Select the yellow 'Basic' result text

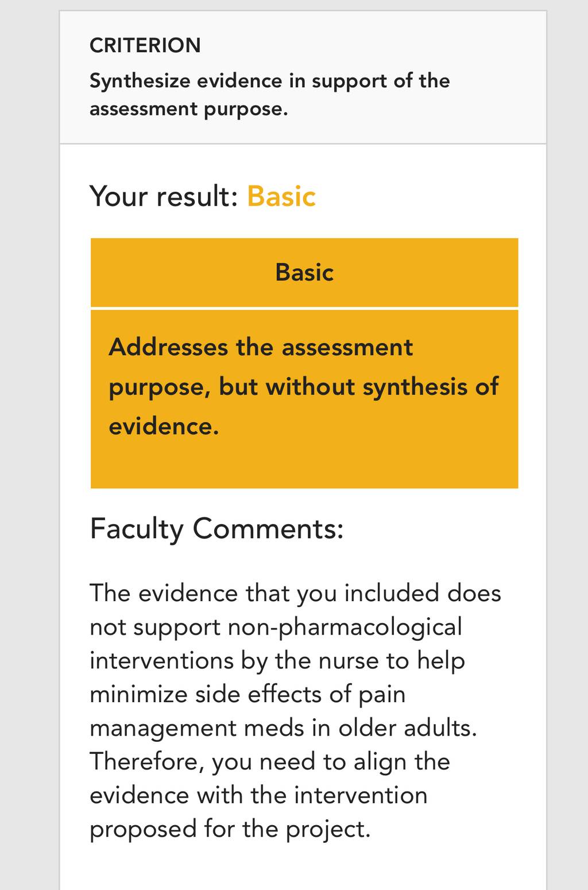pyautogui.click(x=281, y=196)
